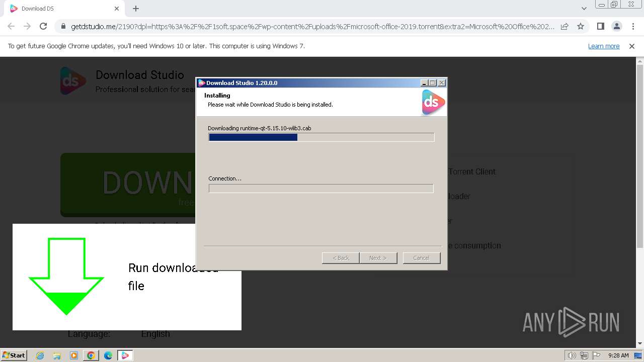Click the green DOWNLOAD button on page
Screen dimensions: 644x362
128,185
